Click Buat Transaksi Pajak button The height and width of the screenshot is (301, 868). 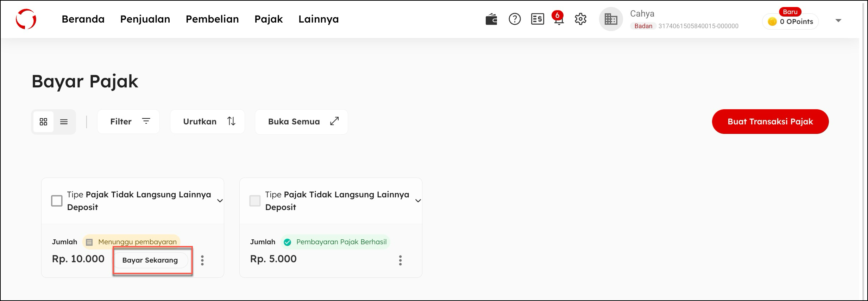click(x=770, y=122)
